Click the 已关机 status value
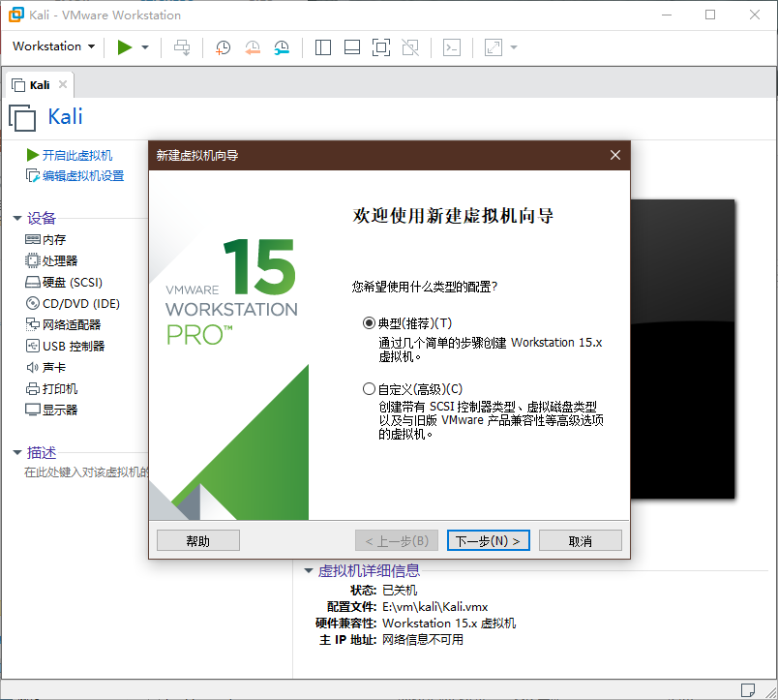This screenshot has height=700, width=778. click(x=400, y=591)
